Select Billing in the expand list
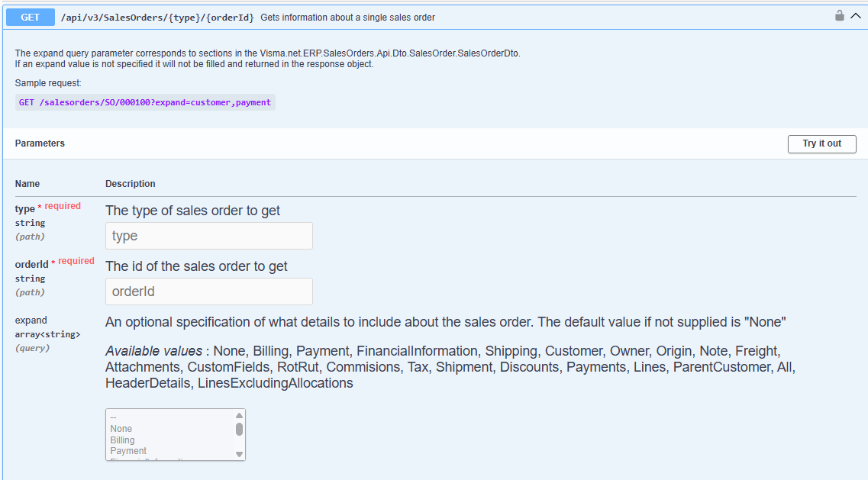The image size is (868, 480). click(x=122, y=440)
